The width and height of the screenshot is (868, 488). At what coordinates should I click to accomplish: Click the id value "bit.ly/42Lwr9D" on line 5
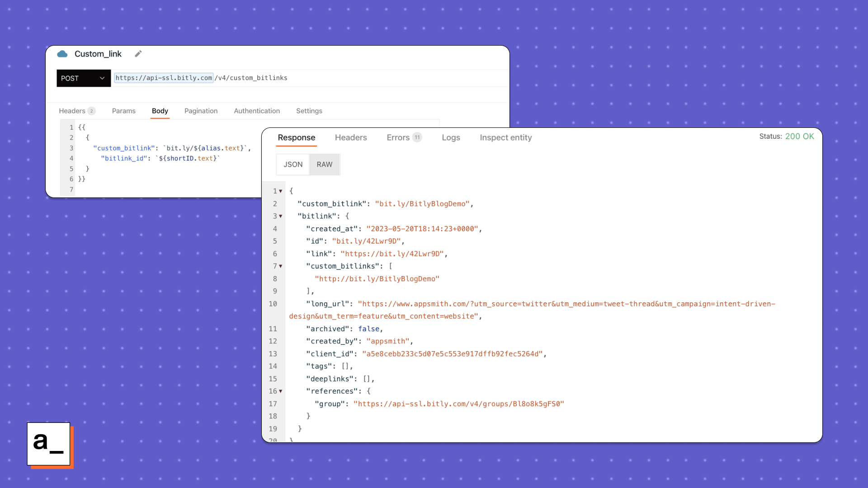366,241
